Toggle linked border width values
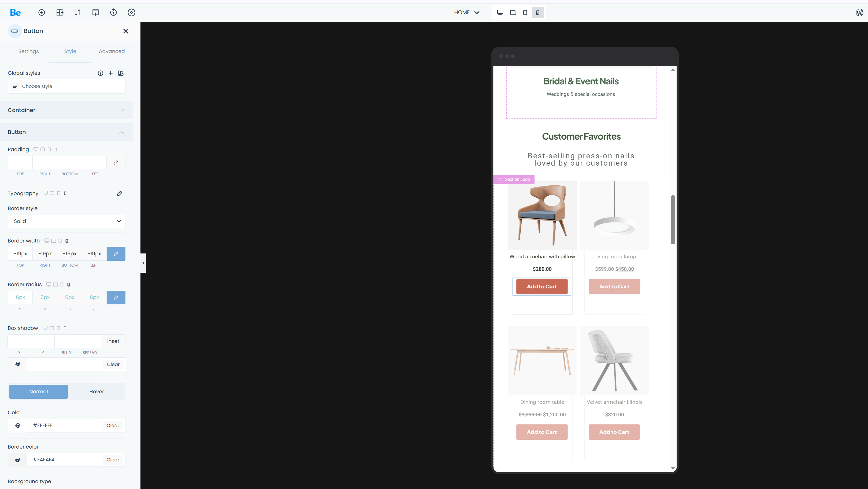Image resolution: width=868 pixels, height=489 pixels. pos(116,253)
